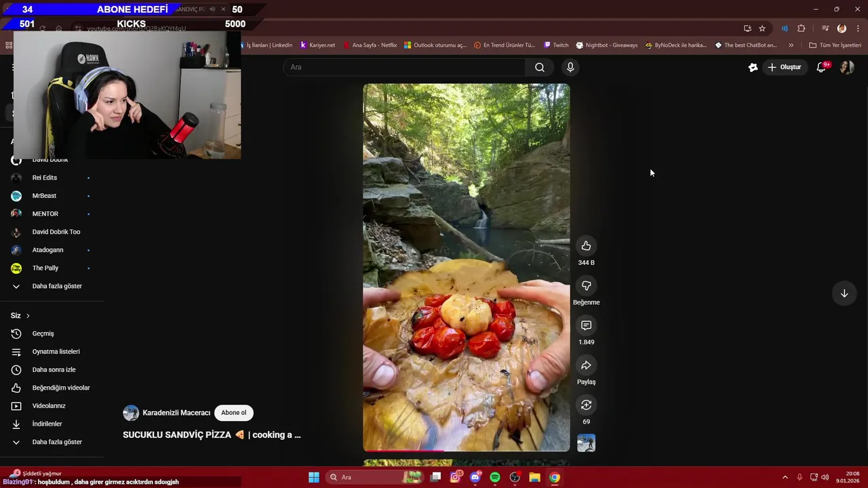Show hidden tray icons chevron

(x=785, y=477)
